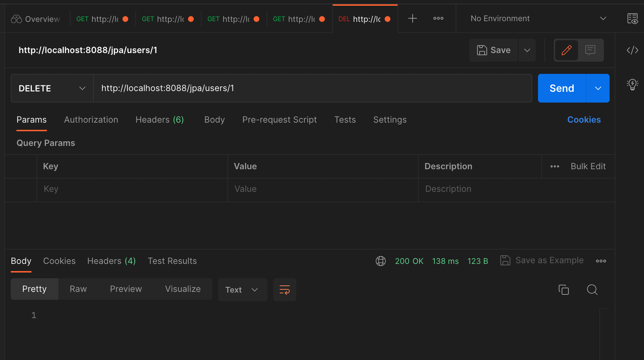The height and width of the screenshot is (360, 644).
Task: Click the query param Value field
Action: click(x=323, y=189)
